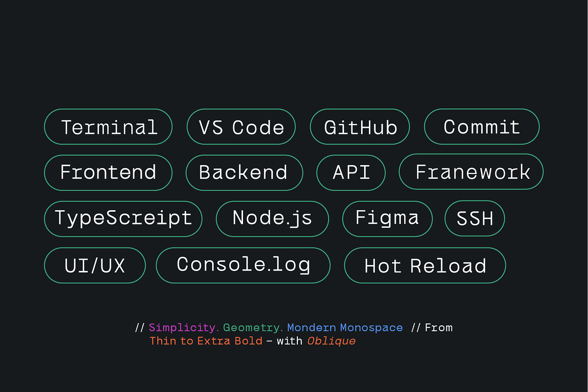Click the Backend pill
588x392 pixels.
244,172
